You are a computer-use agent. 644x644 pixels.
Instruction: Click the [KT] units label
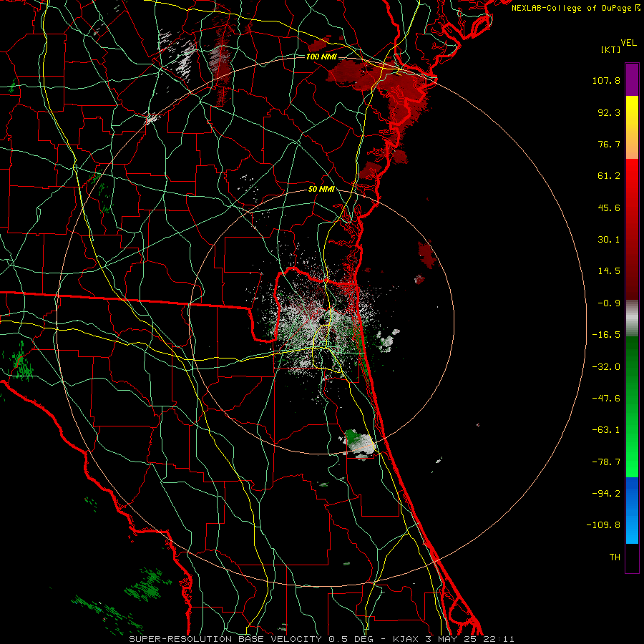click(x=611, y=49)
